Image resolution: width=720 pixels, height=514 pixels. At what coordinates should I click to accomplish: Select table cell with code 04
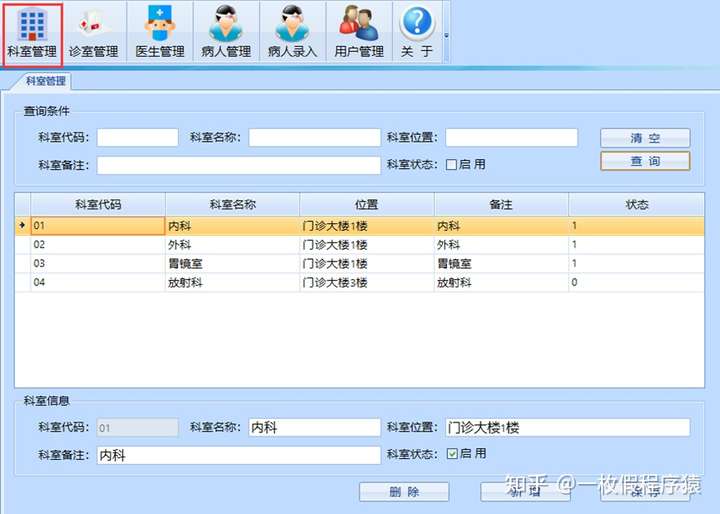98,282
